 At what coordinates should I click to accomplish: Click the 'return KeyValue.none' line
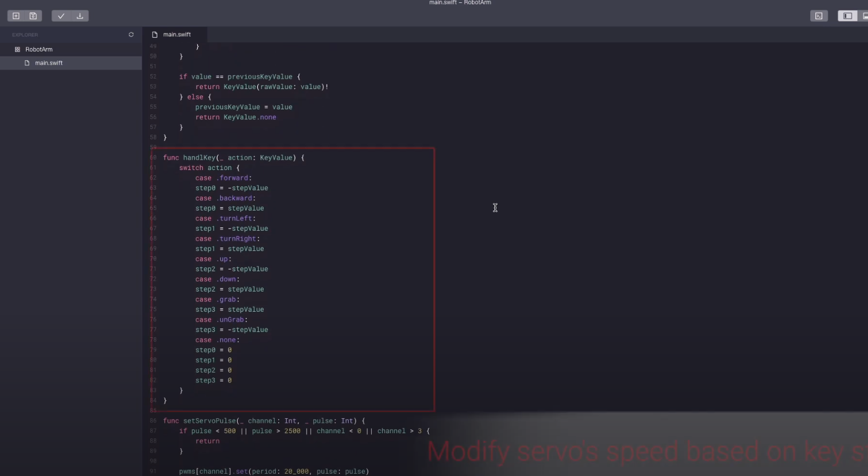(236, 117)
